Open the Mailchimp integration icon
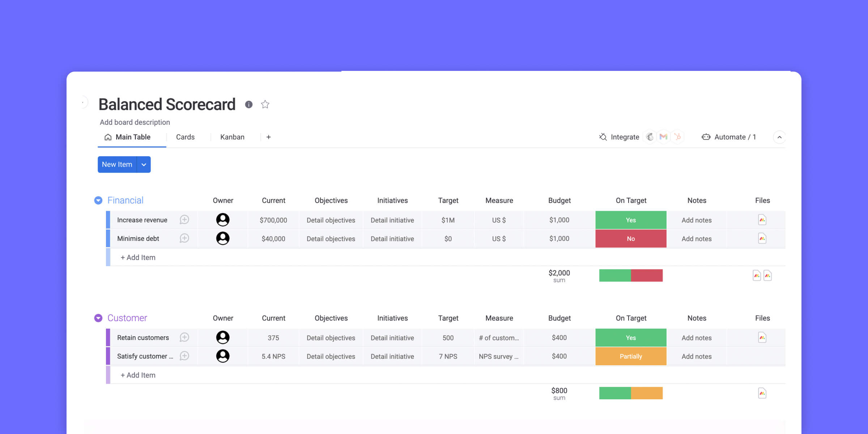This screenshot has width=868, height=434. pos(650,137)
